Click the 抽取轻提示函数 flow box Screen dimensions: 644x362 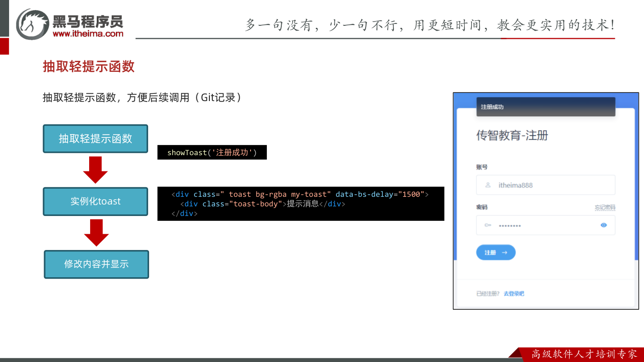tap(95, 139)
